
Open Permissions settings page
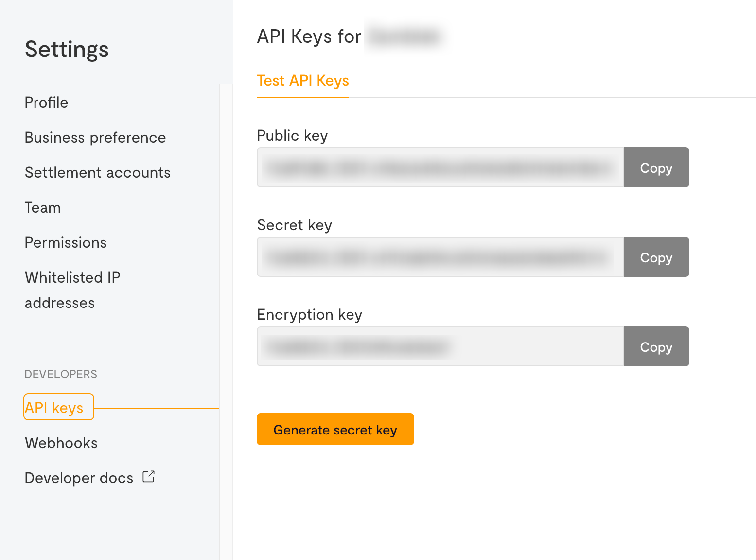click(66, 243)
